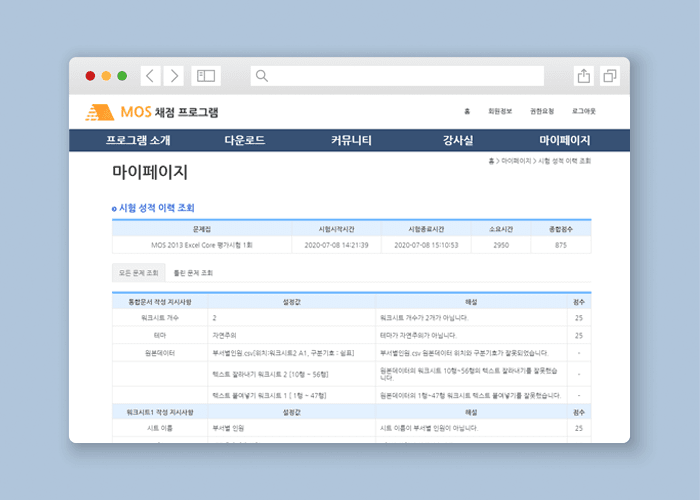Screen dimensions: 700x500
Task: Open 마이페이지 in the blue navigation bar
Action: (565, 140)
